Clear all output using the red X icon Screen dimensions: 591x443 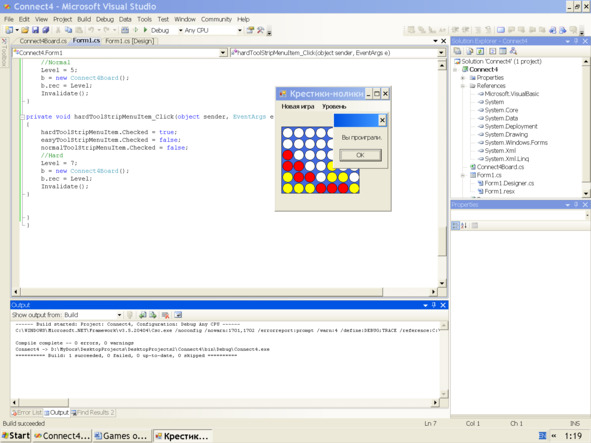165,315
